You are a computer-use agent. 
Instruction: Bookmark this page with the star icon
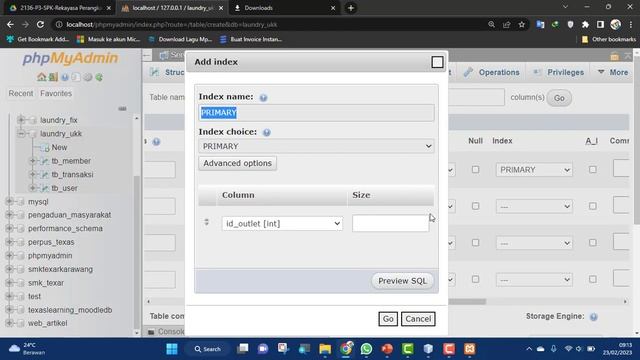(522, 24)
